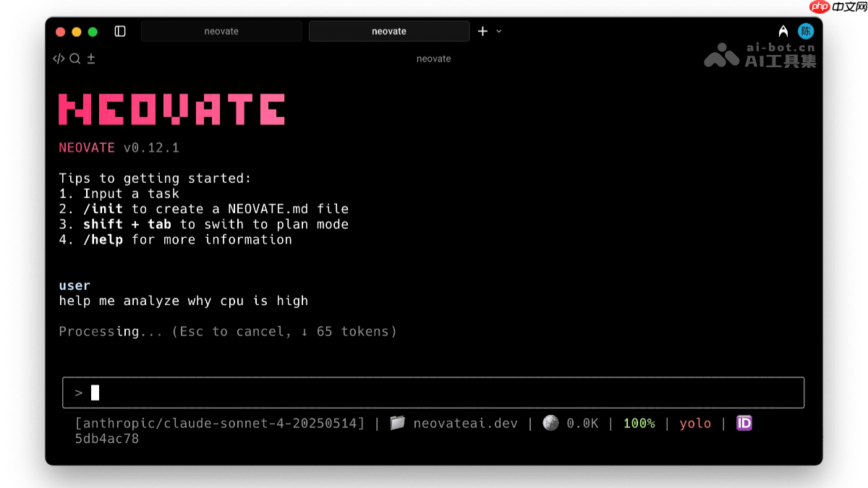The width and height of the screenshot is (868, 488).
Task: Select the code view </> icon
Action: 59,59
